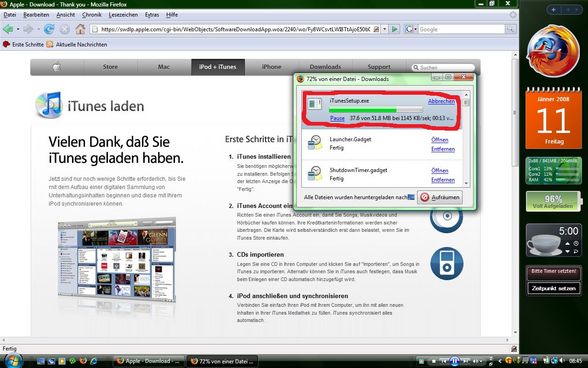Click the iTunes Store screenshot image
The height and width of the screenshot is (368, 588).
pos(117,260)
